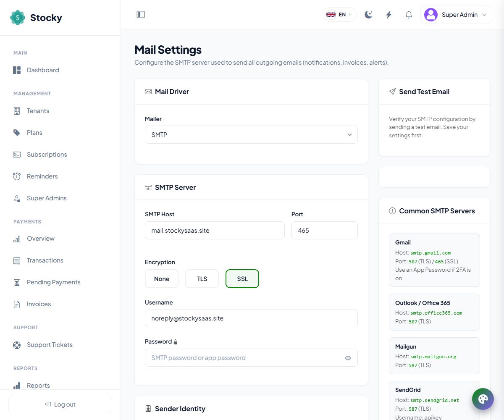Focus the Username field
The width and height of the screenshot is (504, 420).
[251, 318]
